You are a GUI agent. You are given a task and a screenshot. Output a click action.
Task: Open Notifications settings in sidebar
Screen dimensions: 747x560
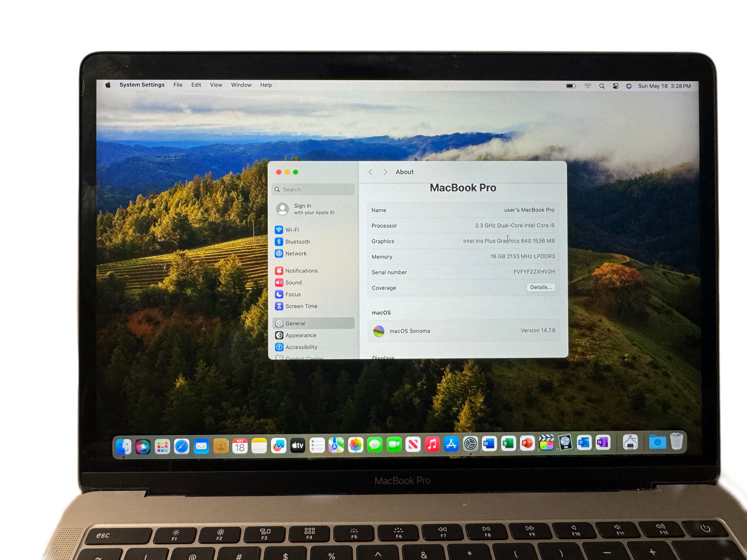coord(313,271)
